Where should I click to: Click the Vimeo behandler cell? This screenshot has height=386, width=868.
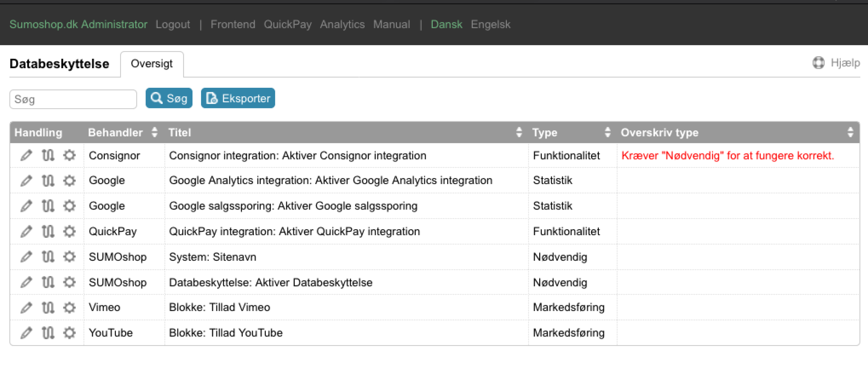pyautogui.click(x=104, y=307)
